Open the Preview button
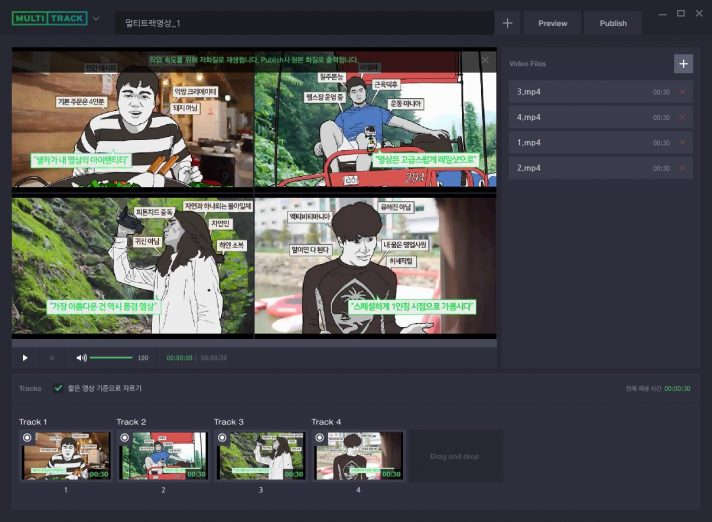This screenshot has height=522, width=712. pyautogui.click(x=552, y=23)
